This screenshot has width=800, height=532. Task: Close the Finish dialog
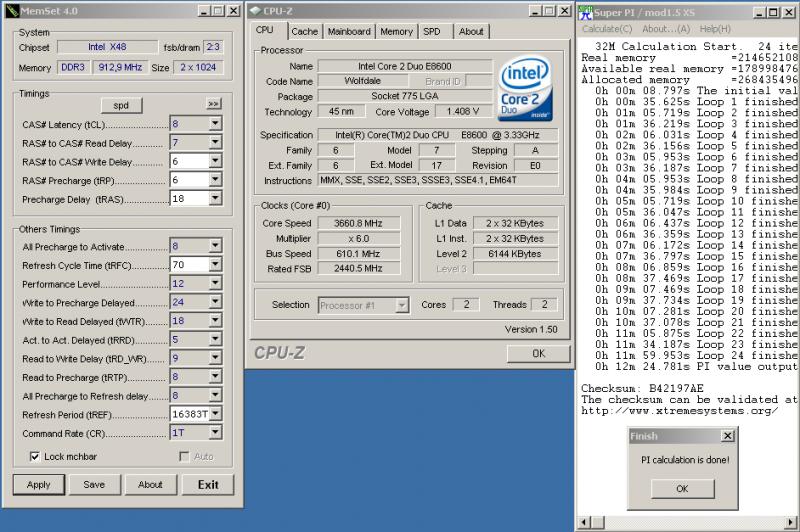(x=728, y=436)
